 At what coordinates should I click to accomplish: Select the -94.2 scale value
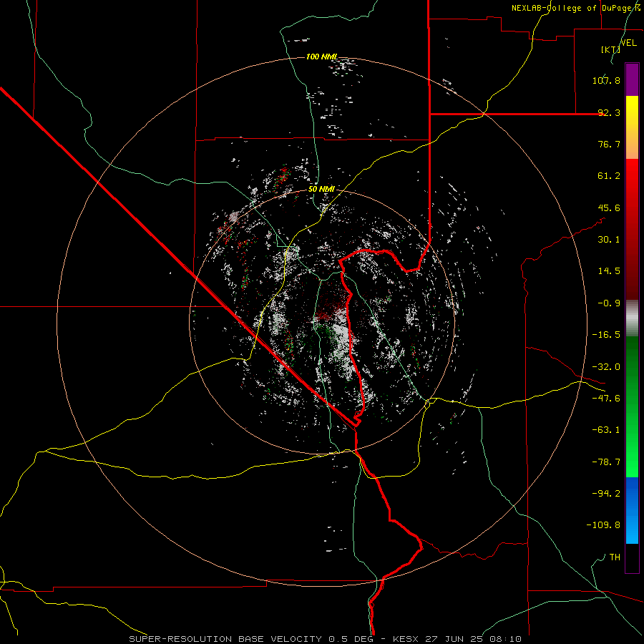(x=606, y=493)
